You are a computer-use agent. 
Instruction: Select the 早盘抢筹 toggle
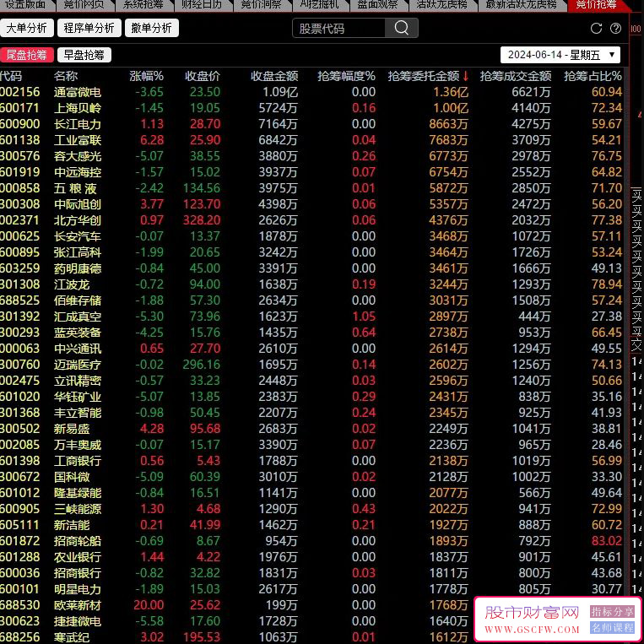coord(84,55)
